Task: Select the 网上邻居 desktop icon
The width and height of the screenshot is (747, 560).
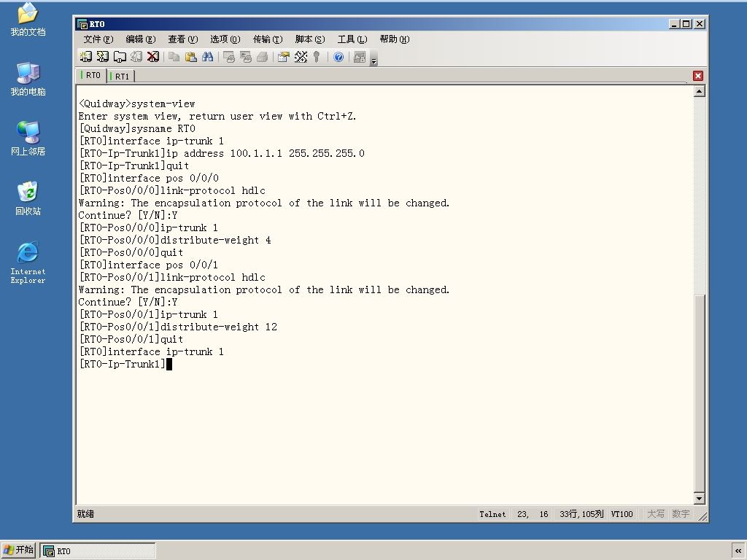Action: pos(28,139)
